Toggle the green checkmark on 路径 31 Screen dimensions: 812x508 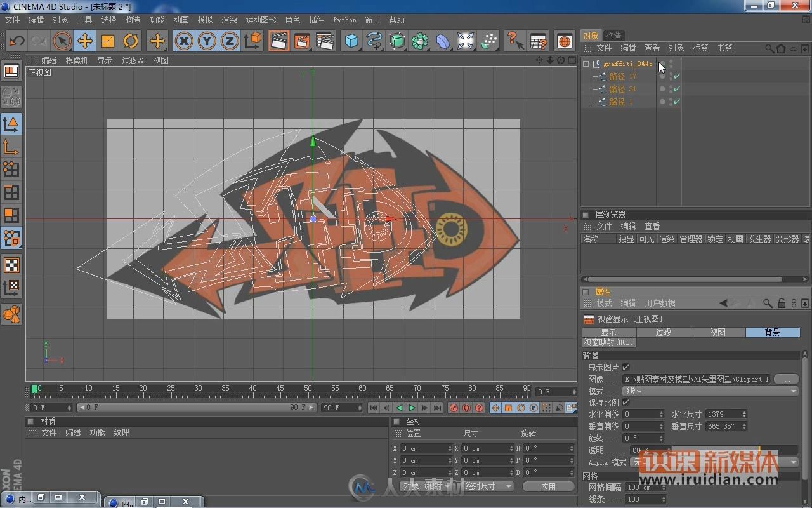[677, 89]
